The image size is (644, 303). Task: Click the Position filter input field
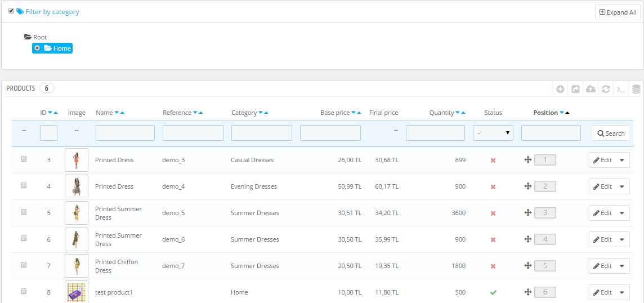coord(551,133)
